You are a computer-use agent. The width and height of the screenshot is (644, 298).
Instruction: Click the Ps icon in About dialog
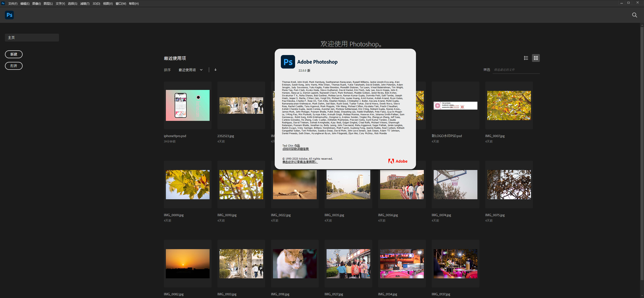[x=288, y=62]
